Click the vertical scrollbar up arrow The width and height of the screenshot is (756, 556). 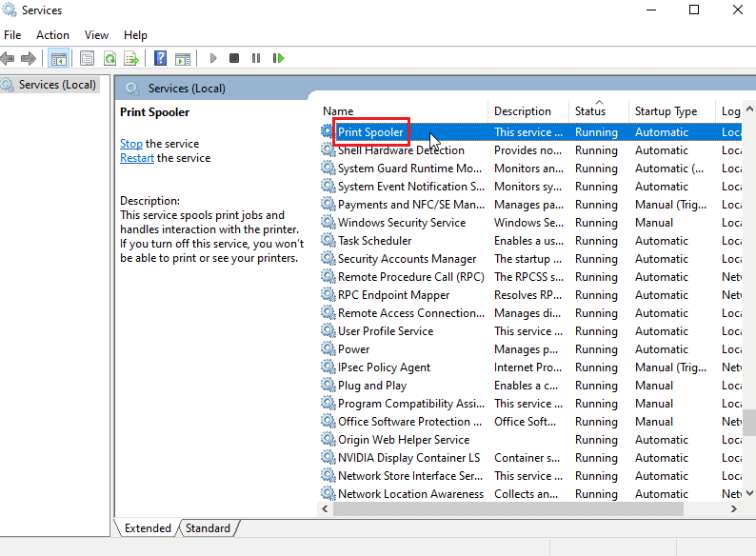tap(749, 109)
